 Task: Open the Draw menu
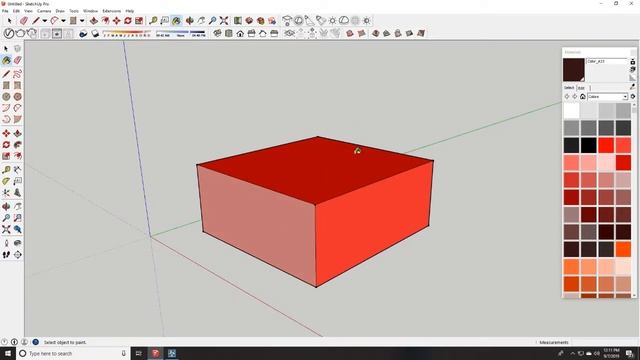point(60,11)
